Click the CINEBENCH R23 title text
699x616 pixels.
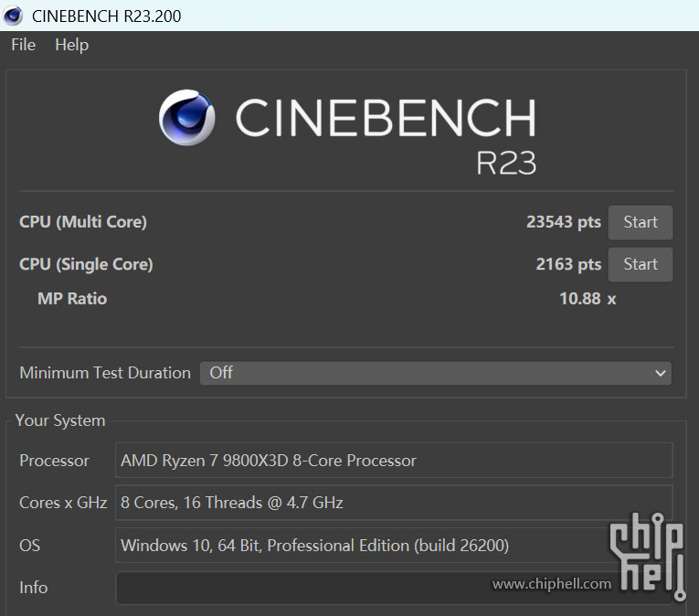[385, 133]
